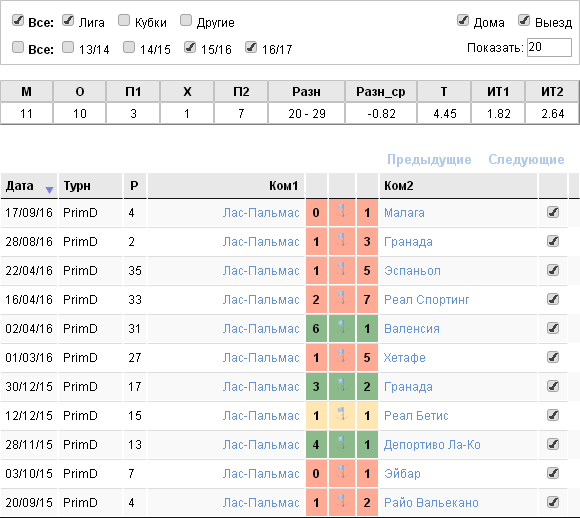Open flag icon for Реал Спортинг match
The width and height of the screenshot is (580, 518).
[x=342, y=299]
